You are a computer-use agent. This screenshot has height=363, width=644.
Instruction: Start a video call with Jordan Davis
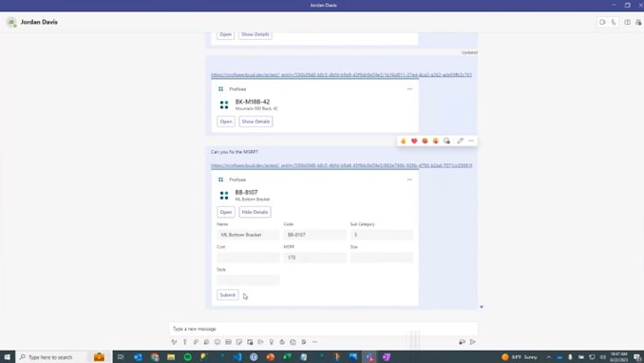[x=602, y=22]
